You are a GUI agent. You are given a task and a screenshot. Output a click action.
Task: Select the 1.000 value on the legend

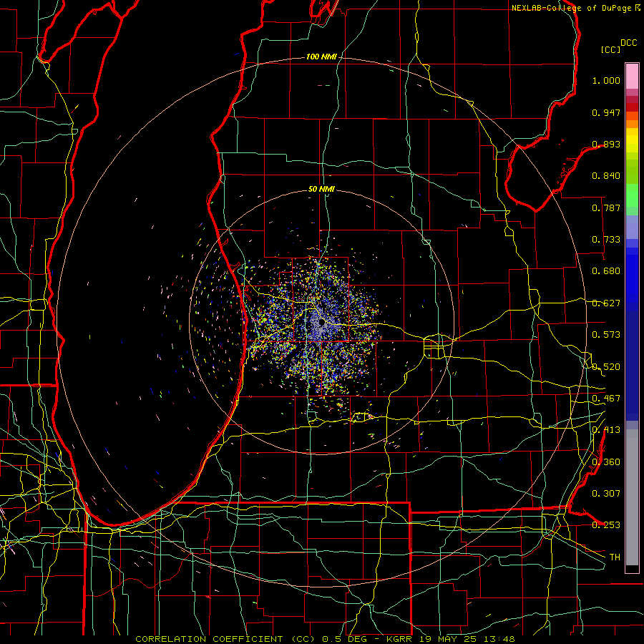click(x=606, y=80)
